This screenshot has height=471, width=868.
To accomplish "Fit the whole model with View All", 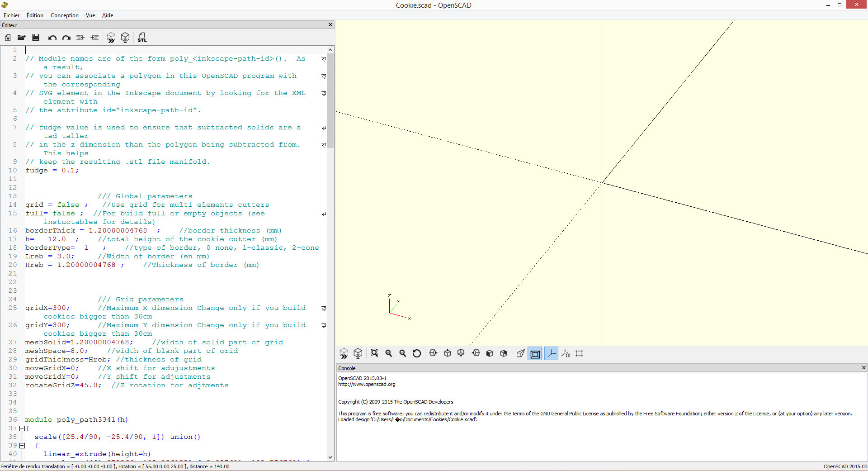I will 374,353.
